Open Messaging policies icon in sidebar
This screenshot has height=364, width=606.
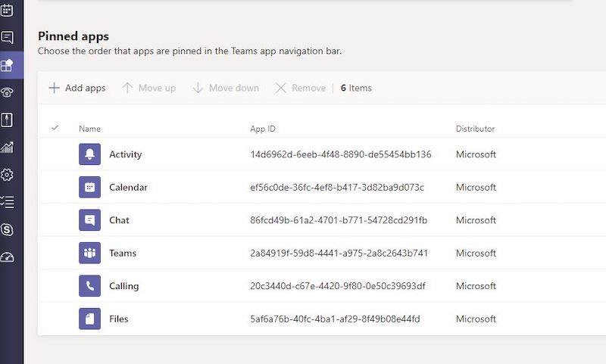7,37
